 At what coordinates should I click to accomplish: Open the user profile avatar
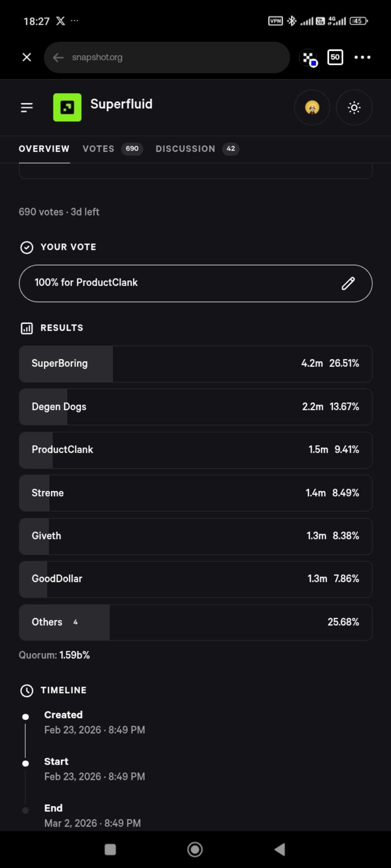pyautogui.click(x=312, y=107)
